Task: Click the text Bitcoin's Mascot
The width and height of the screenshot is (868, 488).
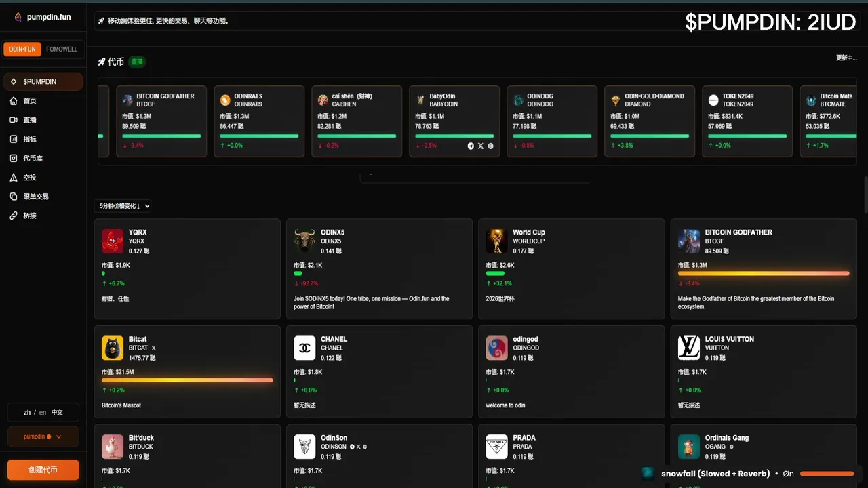Action: pyautogui.click(x=121, y=405)
